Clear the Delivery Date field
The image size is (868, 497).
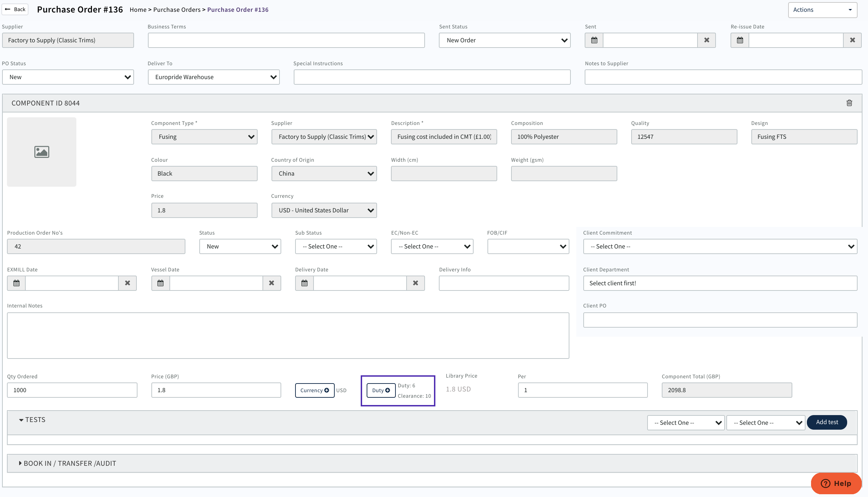point(415,283)
